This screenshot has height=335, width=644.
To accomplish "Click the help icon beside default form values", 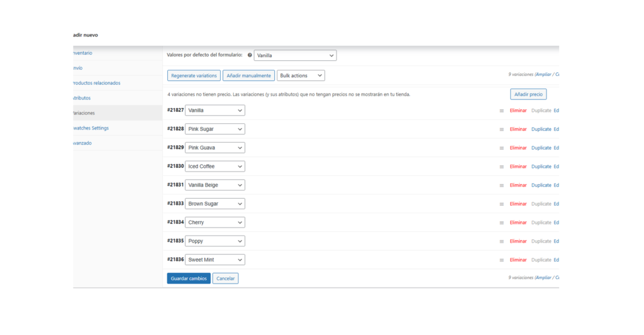I will click(x=250, y=55).
